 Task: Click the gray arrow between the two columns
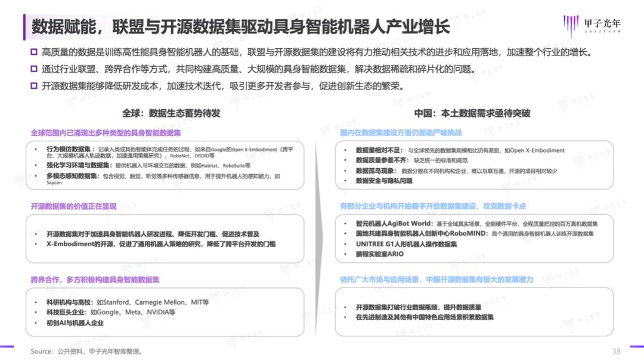[322, 227]
